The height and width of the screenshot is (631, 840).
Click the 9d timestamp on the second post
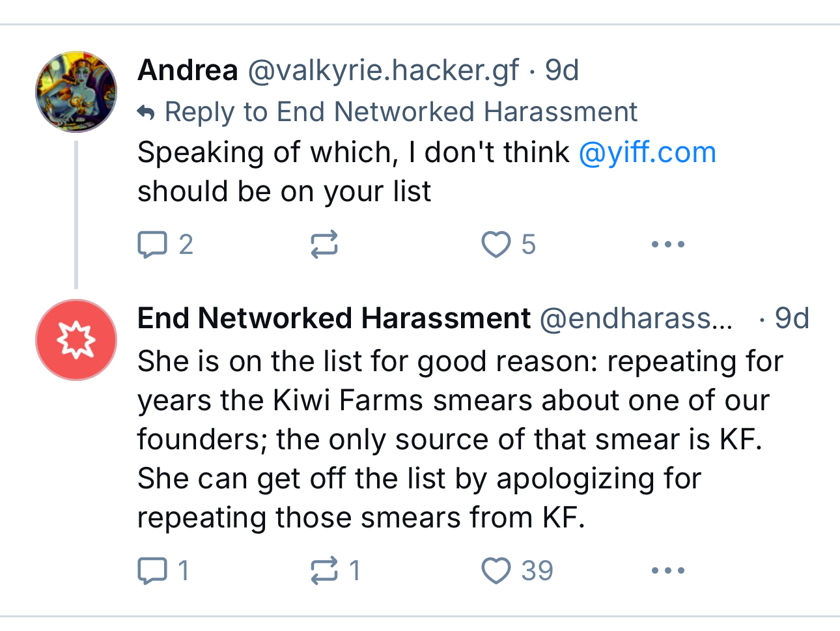coord(791,318)
